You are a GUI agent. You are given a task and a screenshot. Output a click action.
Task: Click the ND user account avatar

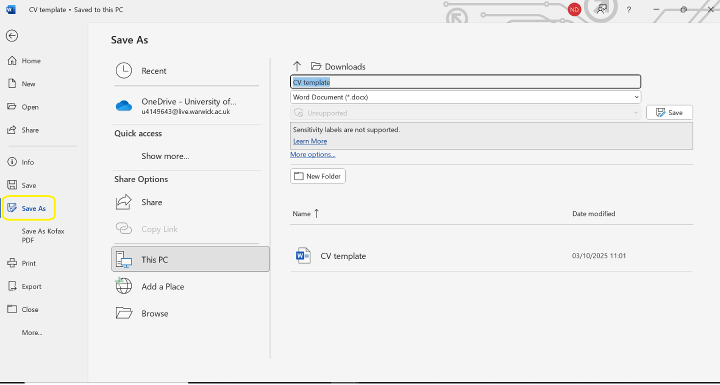[574, 9]
